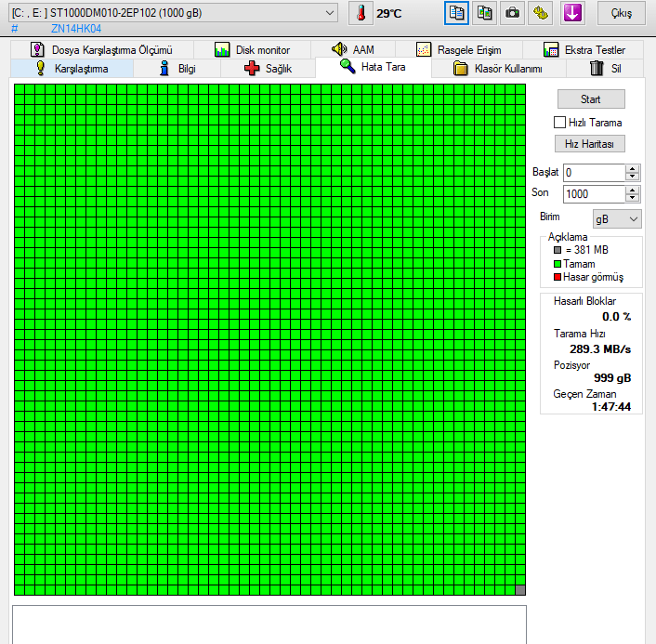The image size is (656, 644).
Task: Copy info text to clipboard icon
Action: (456, 13)
